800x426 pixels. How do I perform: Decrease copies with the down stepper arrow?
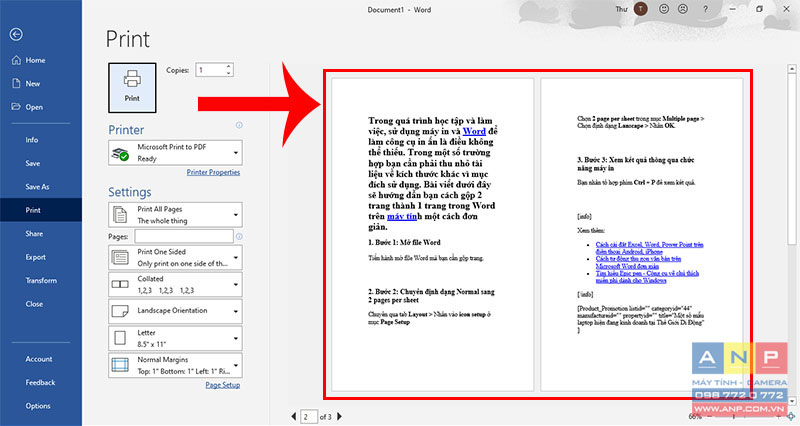229,73
